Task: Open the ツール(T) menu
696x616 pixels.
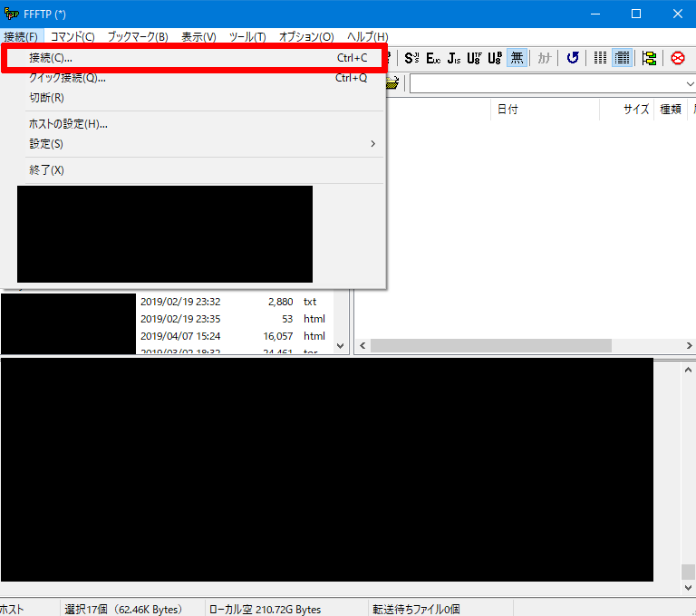Action: pyautogui.click(x=247, y=37)
